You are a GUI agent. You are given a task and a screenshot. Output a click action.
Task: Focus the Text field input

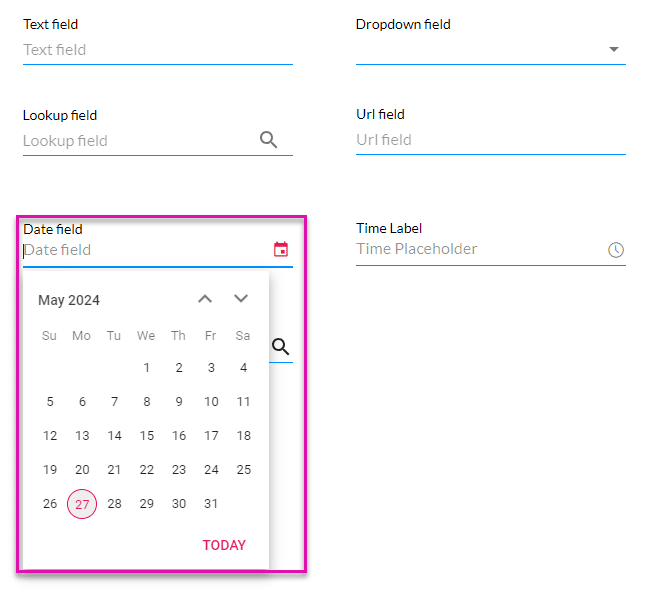[x=157, y=50]
